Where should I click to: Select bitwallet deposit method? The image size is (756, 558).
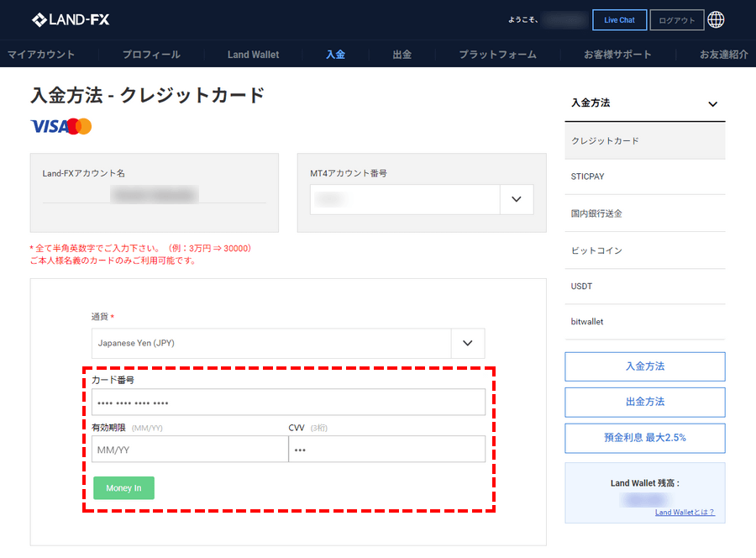(644, 322)
